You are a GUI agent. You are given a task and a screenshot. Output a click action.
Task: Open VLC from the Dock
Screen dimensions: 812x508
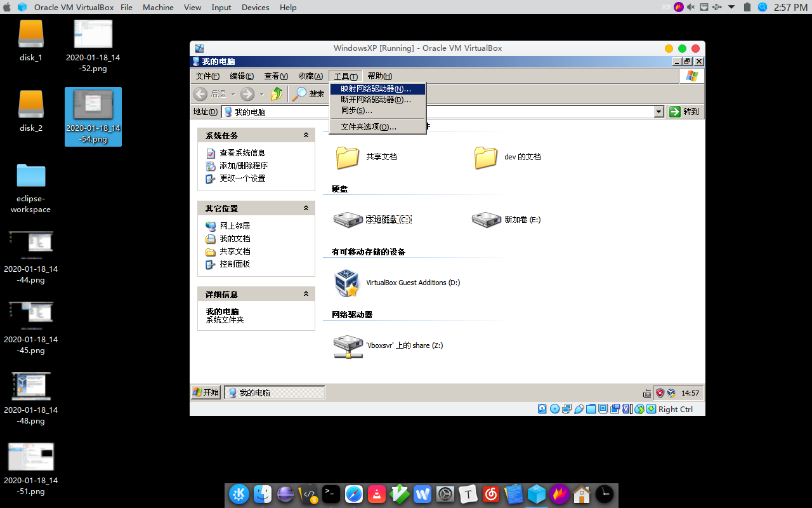click(x=377, y=494)
